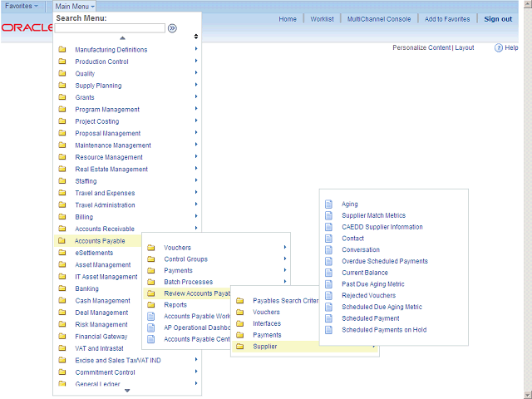Collapse the Main Menu dropdown
Viewport: 532px width, 399px height.
(75, 6)
